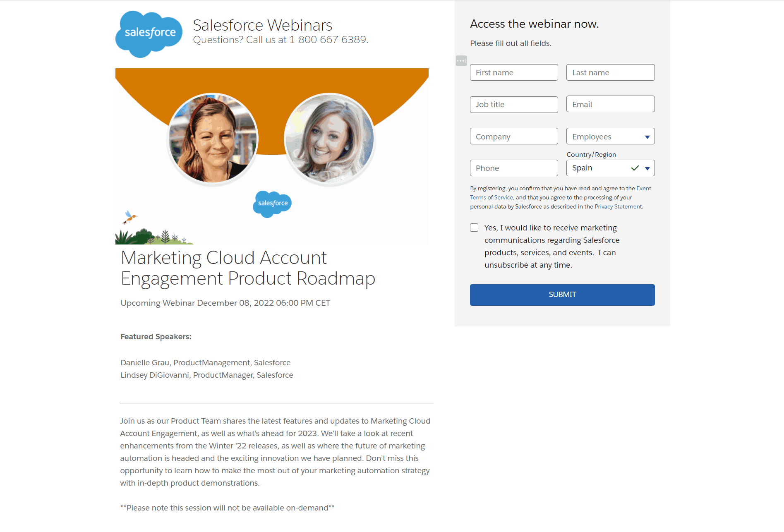Screen dimensions: 784x532
Task: Click the phone number 1-800-667-6389
Action: [x=328, y=40]
